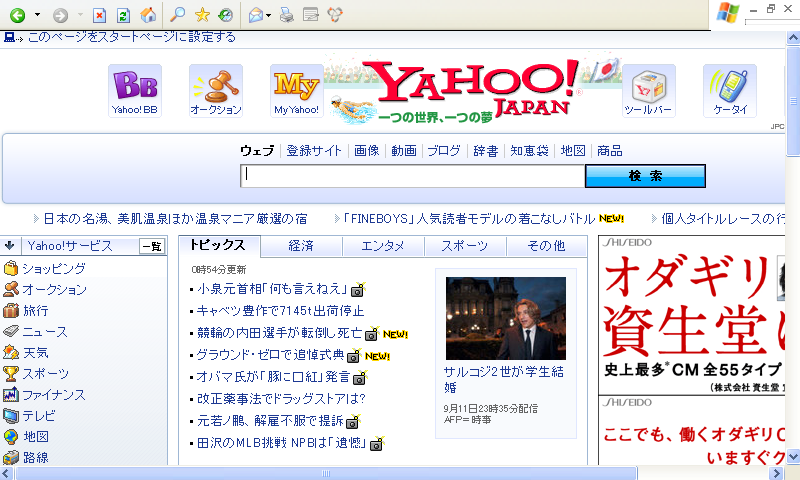Click inside the search text field
This screenshot has height=480, width=800.
tap(412, 176)
